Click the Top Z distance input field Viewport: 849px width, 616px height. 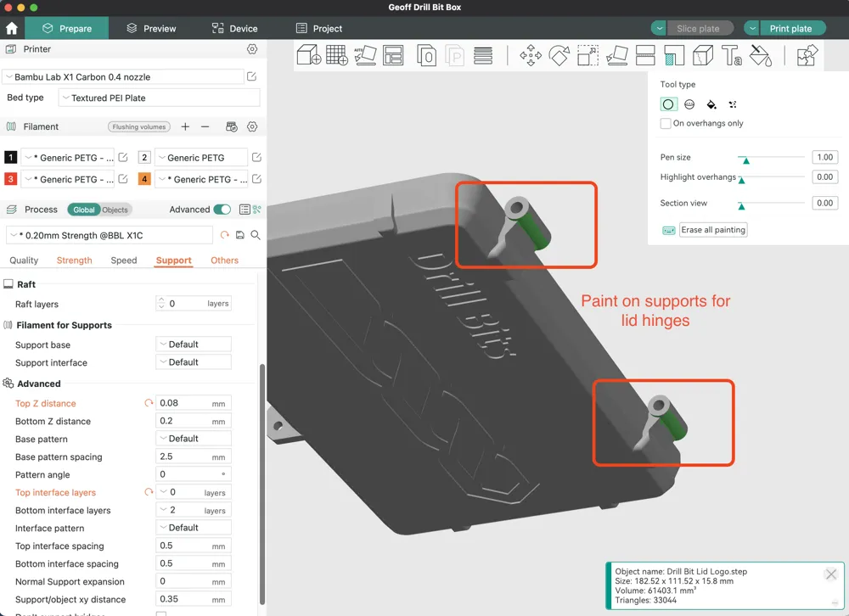(194, 403)
